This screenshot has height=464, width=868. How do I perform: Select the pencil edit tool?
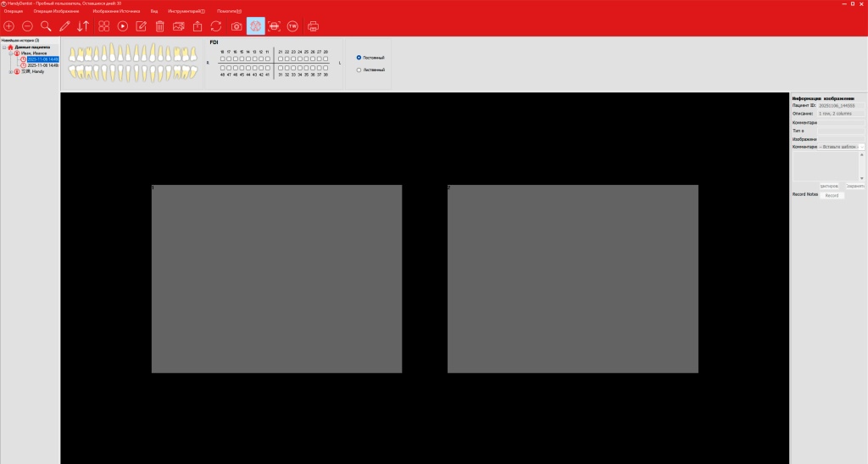pos(64,26)
